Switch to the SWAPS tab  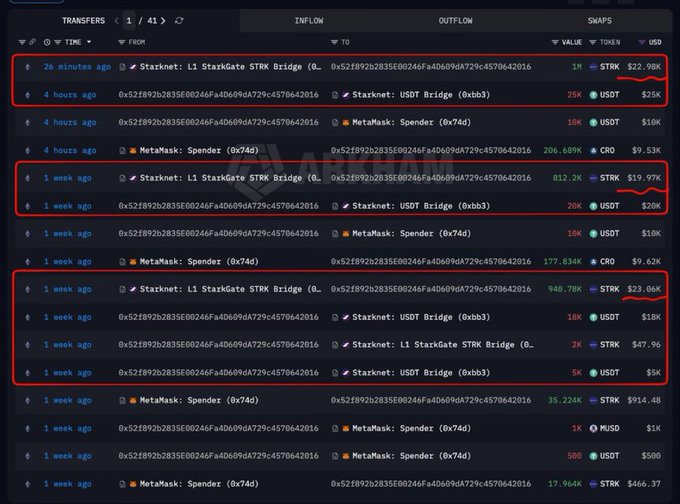[x=600, y=20]
